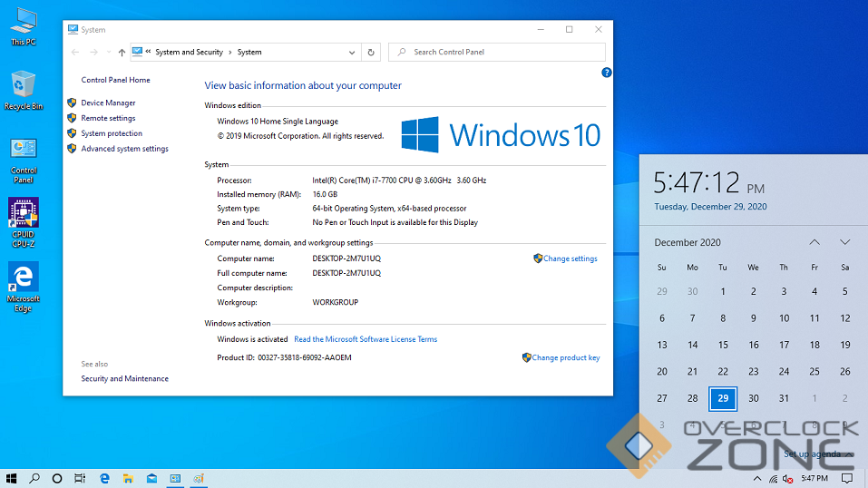The height and width of the screenshot is (488, 868).
Task: Open File Explorer from the taskbar
Action: (x=128, y=478)
